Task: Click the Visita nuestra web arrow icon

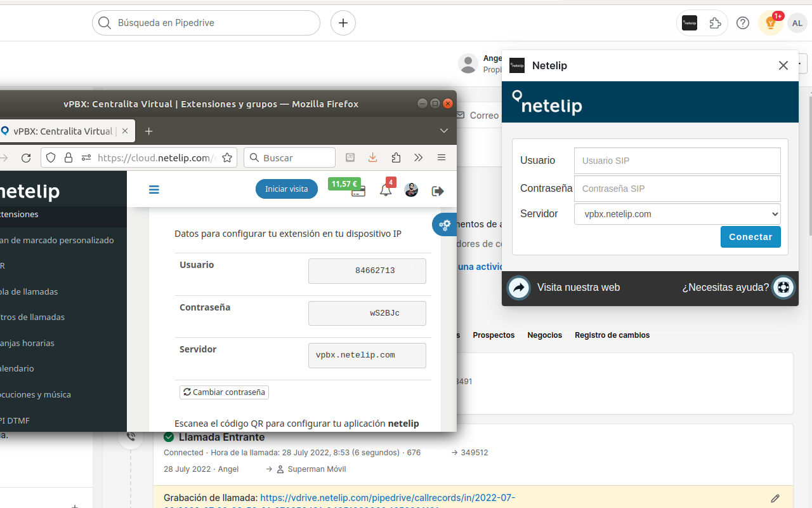Action: pyautogui.click(x=519, y=288)
